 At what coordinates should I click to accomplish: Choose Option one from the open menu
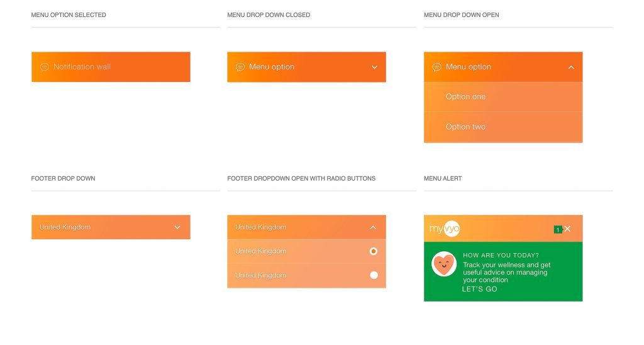(465, 97)
